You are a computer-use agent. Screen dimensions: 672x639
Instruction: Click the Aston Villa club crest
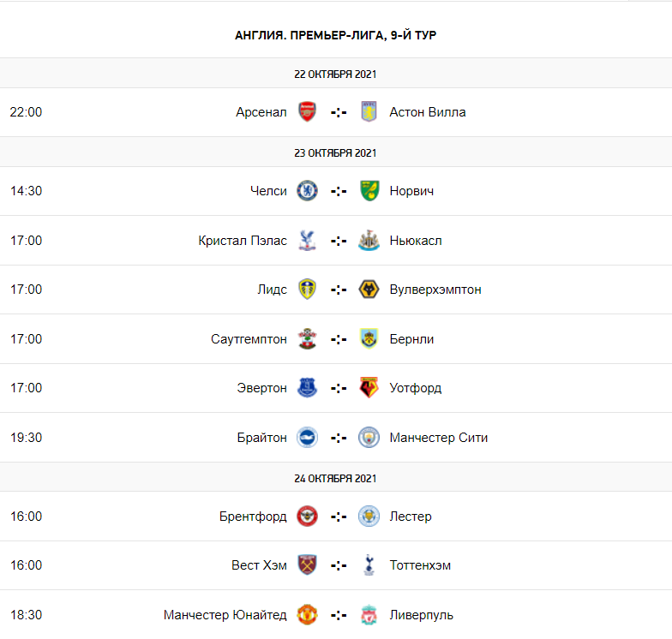[369, 112]
